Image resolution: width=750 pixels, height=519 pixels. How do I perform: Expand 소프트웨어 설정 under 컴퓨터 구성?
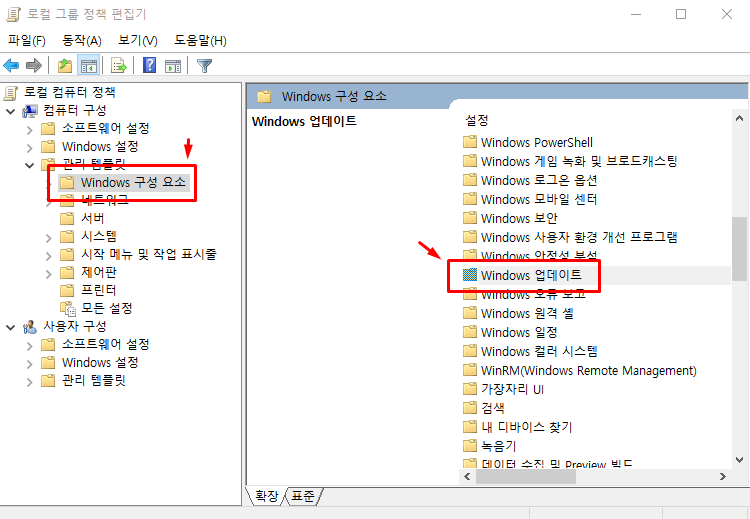point(30,130)
